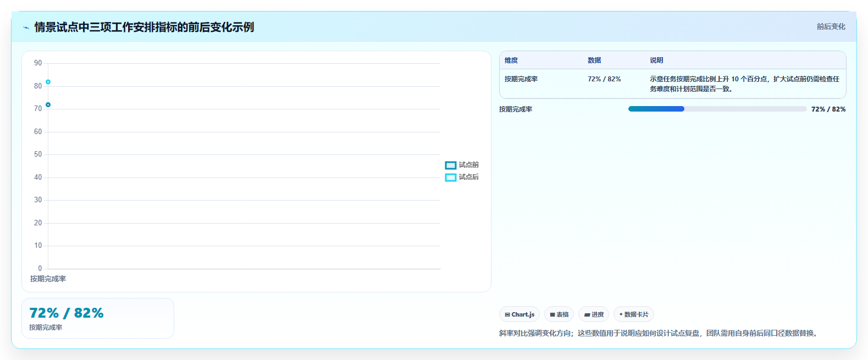Click the icon before the panel title
The width and height of the screenshot is (868, 360).
coord(26,27)
